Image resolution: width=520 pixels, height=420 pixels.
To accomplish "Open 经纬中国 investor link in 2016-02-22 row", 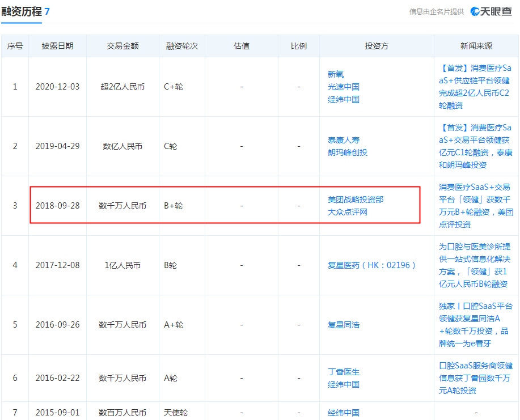I will coord(344,384).
